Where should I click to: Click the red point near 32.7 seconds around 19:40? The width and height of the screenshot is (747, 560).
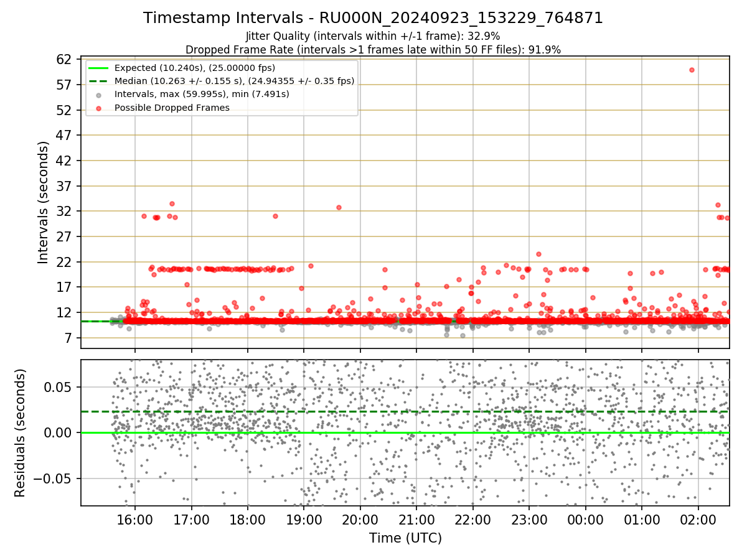click(x=339, y=207)
